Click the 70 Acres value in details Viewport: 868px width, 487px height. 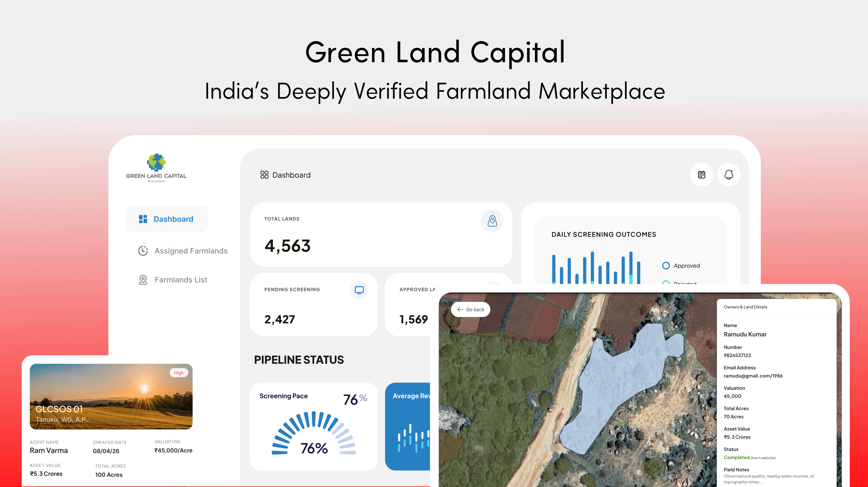click(x=734, y=417)
